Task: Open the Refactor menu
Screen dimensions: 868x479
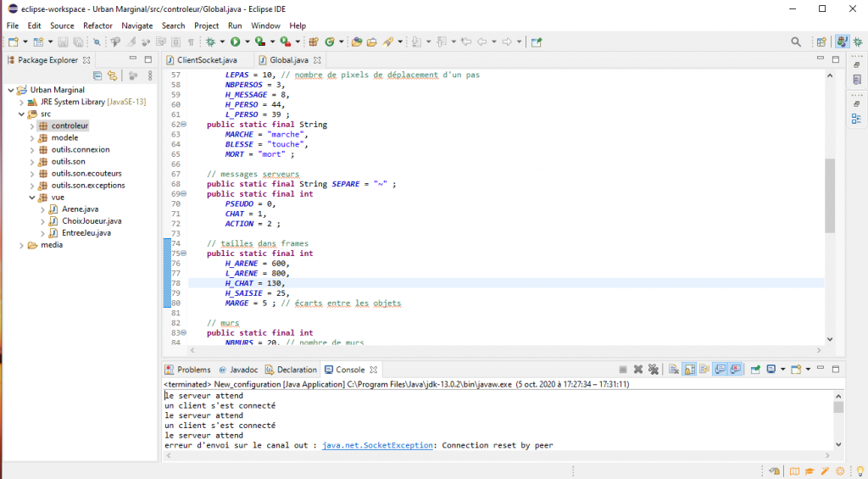Action: click(97, 25)
